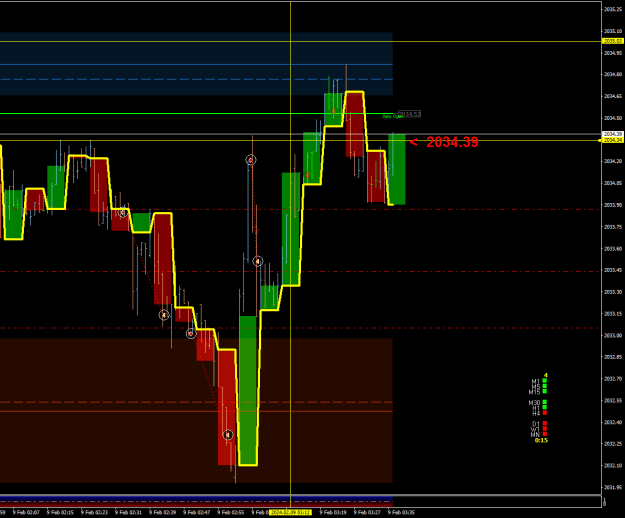
Task: Click the M1 timeframe trend square
Action: [545, 381]
